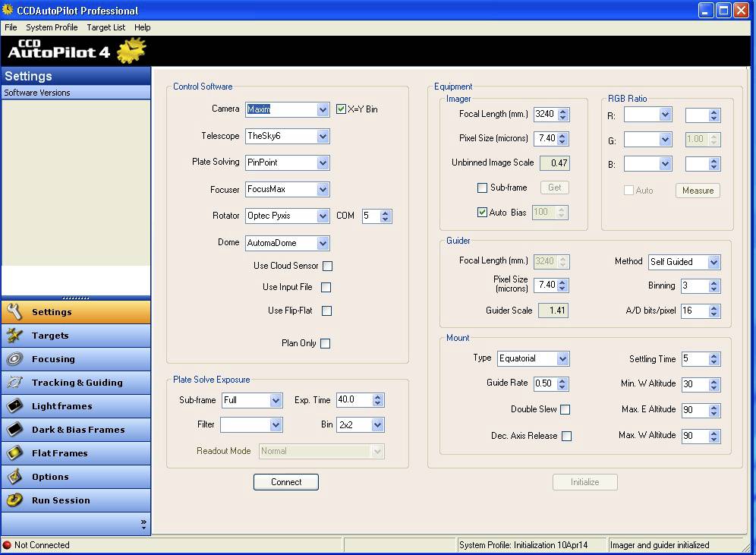This screenshot has width=756, height=555.
Task: Select the Flat Frames icon
Action: [16, 453]
